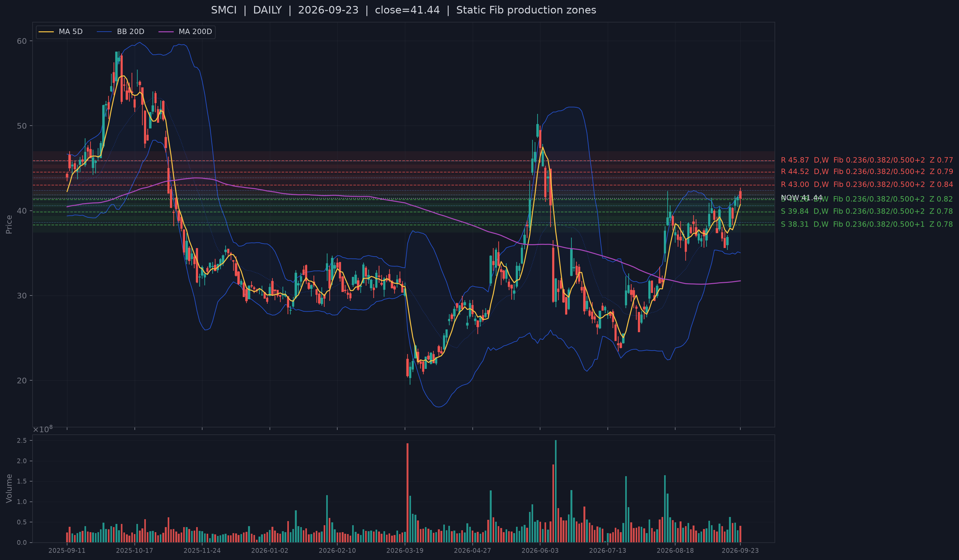This screenshot has height=560, width=959.
Task: Click the 50 price axis tick
Action: coord(22,126)
